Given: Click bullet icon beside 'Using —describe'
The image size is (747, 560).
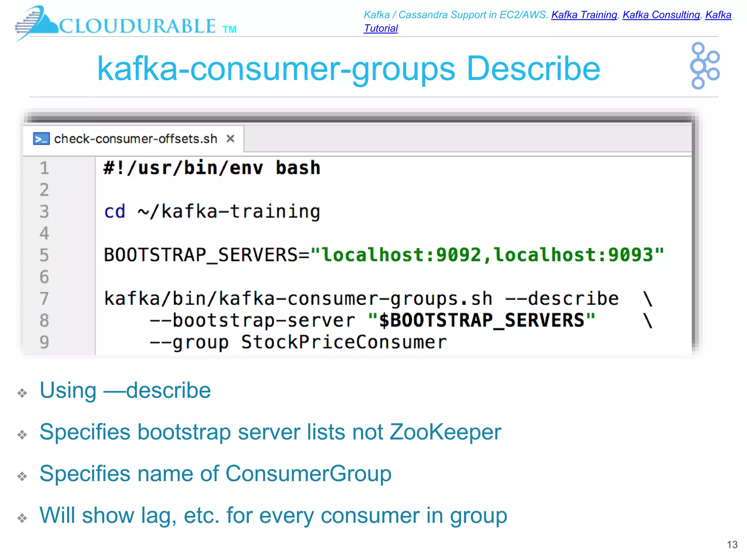Looking at the screenshot, I should click(22, 393).
